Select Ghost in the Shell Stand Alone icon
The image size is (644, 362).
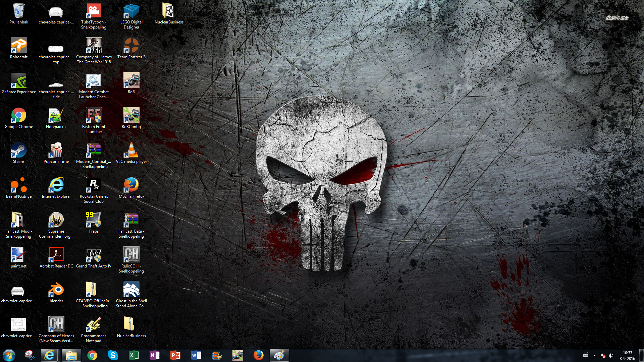point(131,295)
